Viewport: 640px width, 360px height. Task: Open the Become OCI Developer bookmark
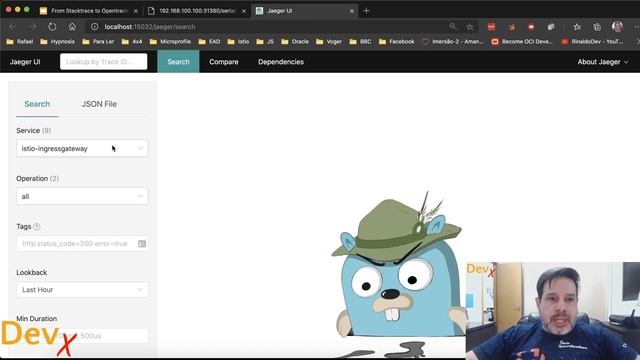coord(522,41)
